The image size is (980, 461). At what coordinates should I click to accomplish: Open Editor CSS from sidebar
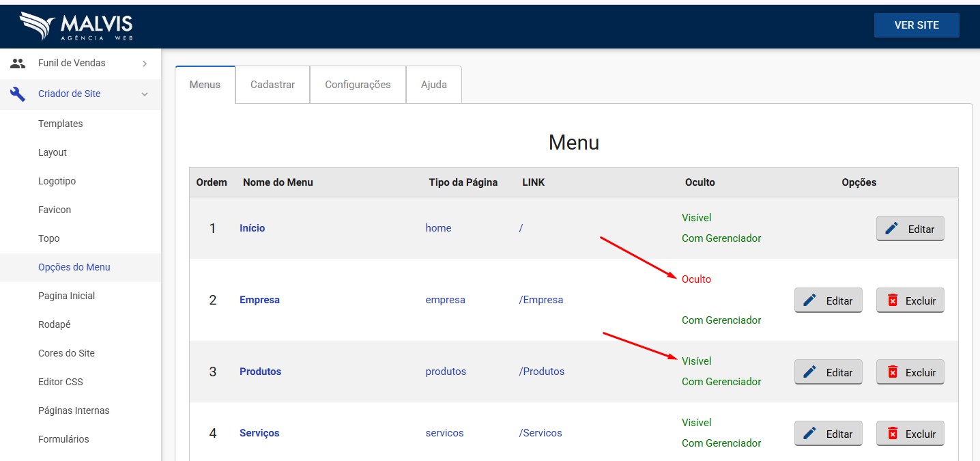[60, 382]
